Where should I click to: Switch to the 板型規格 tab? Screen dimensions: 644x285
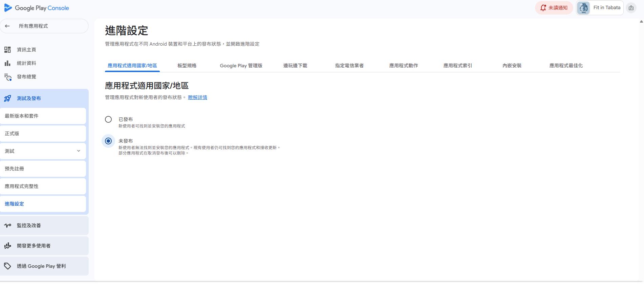click(x=187, y=66)
